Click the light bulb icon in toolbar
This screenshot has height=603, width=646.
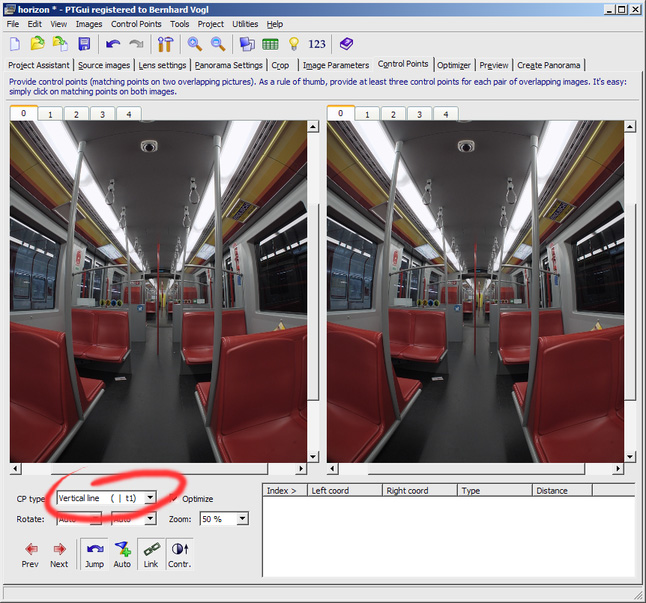[x=294, y=44]
